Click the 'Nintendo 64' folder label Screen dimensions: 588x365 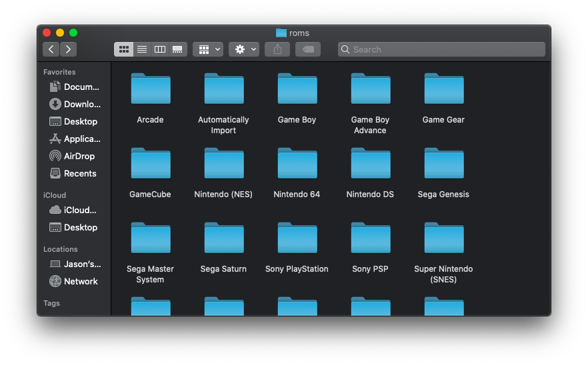point(297,194)
